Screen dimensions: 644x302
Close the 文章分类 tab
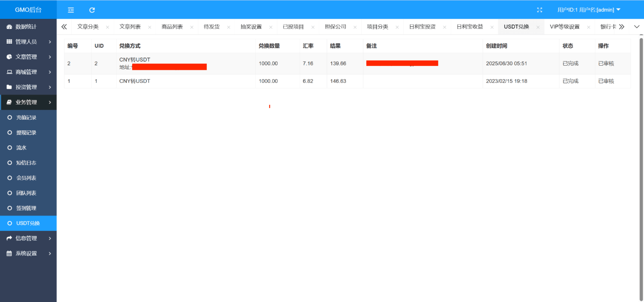point(107,27)
